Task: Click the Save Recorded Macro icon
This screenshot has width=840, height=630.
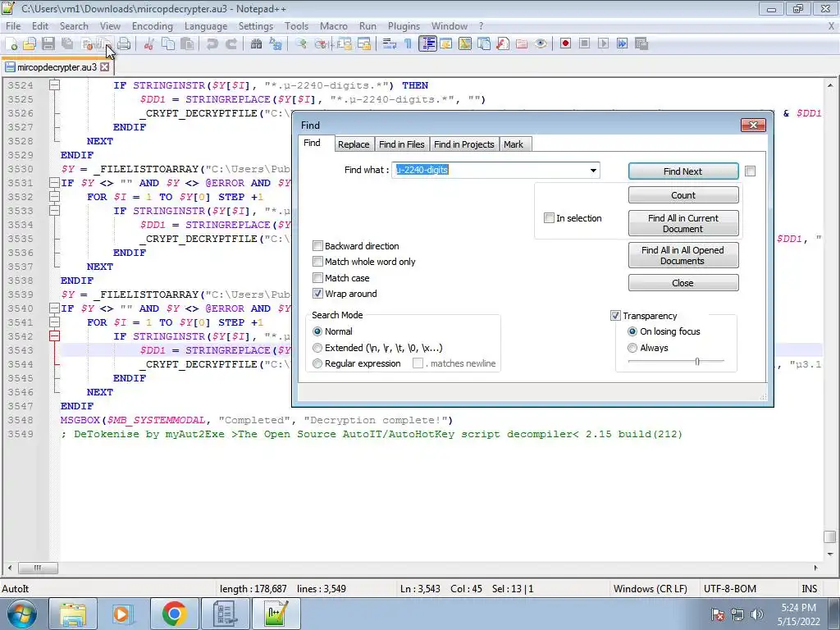Action: coord(641,44)
